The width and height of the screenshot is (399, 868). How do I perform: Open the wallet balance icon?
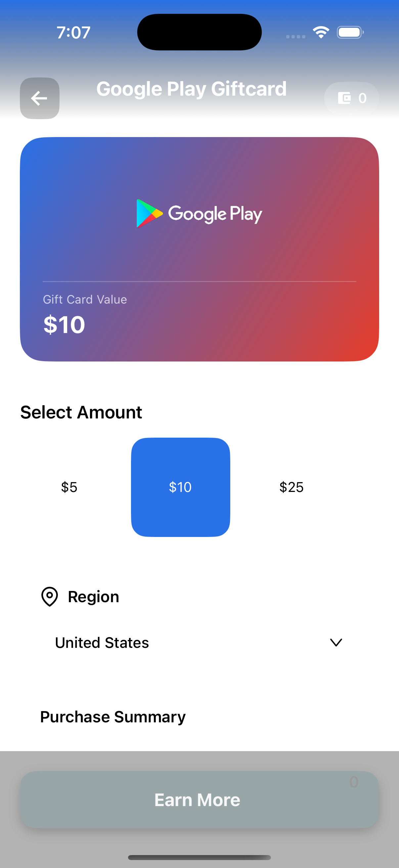[344, 98]
